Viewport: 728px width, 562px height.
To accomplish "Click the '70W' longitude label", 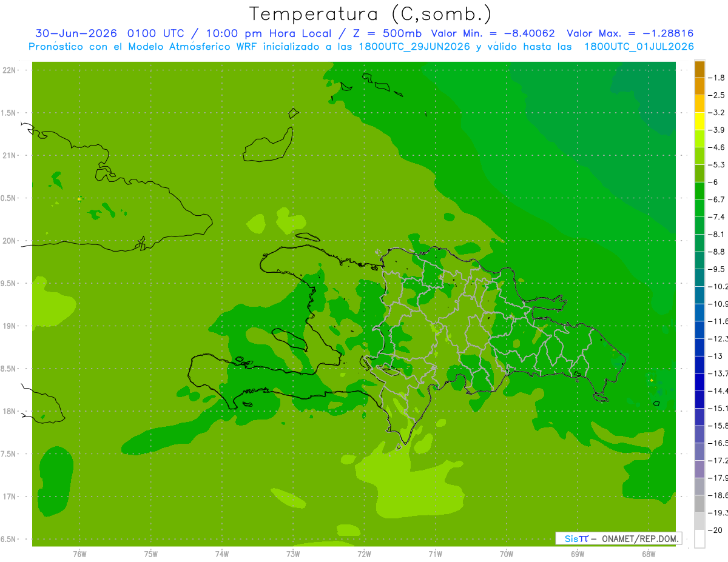I will click(507, 554).
